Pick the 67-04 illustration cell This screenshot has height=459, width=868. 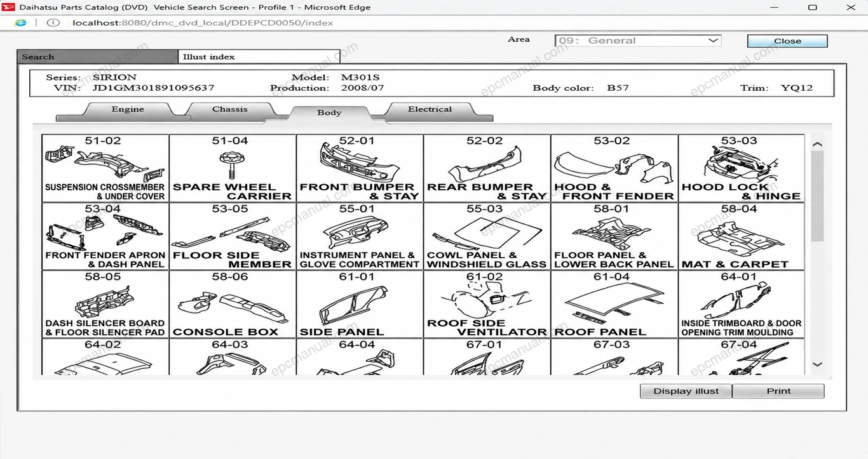[741, 357]
